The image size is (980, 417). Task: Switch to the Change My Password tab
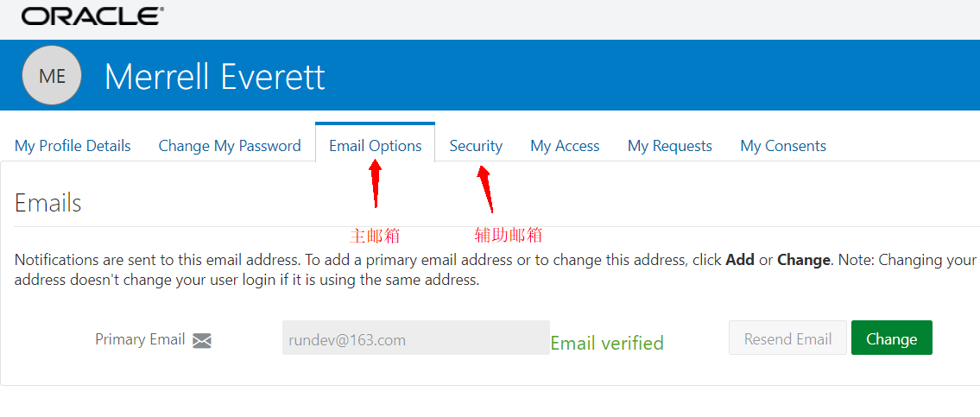click(x=230, y=146)
